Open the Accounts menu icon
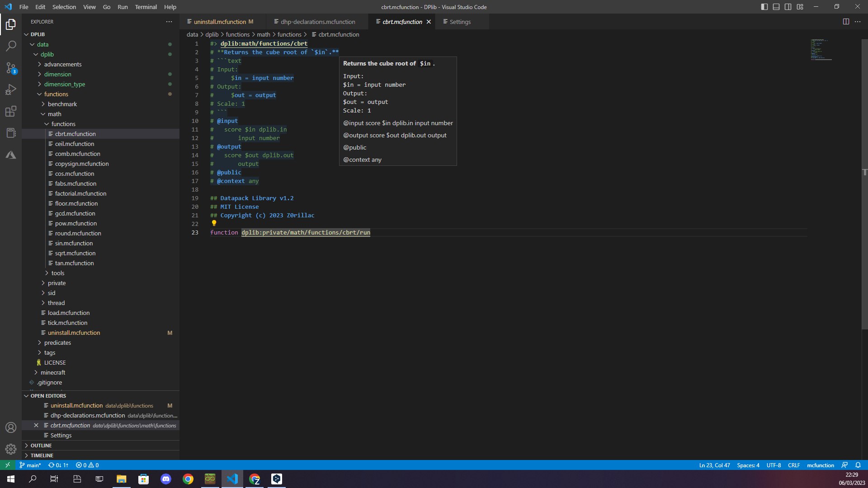 coord(11,427)
